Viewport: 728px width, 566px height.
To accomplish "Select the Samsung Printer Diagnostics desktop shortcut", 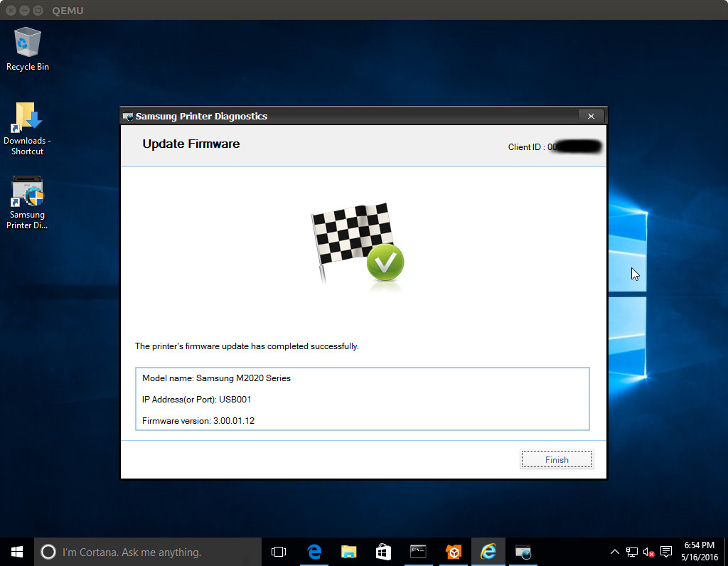I will click(x=28, y=203).
